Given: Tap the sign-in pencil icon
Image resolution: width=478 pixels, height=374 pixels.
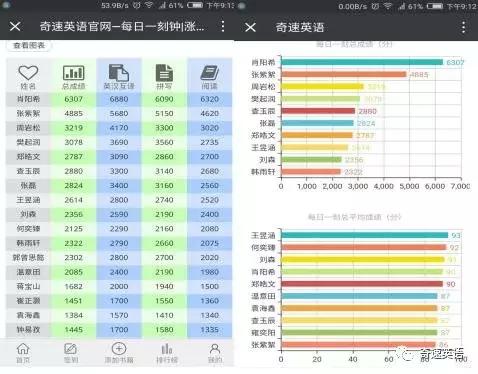Looking at the screenshot, I should 71,349.
